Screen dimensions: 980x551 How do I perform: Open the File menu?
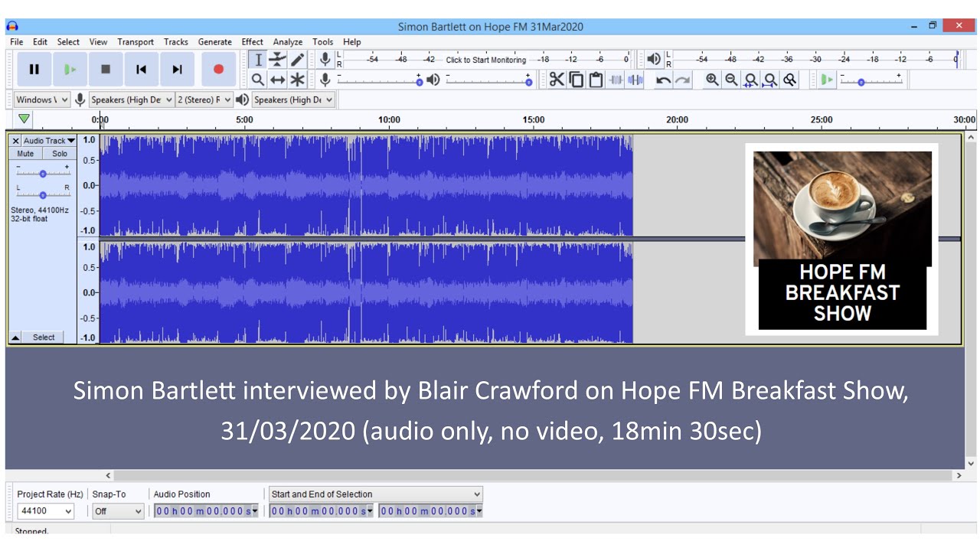(x=17, y=42)
